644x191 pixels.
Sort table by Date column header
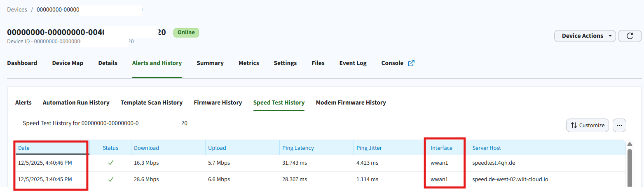(x=24, y=148)
